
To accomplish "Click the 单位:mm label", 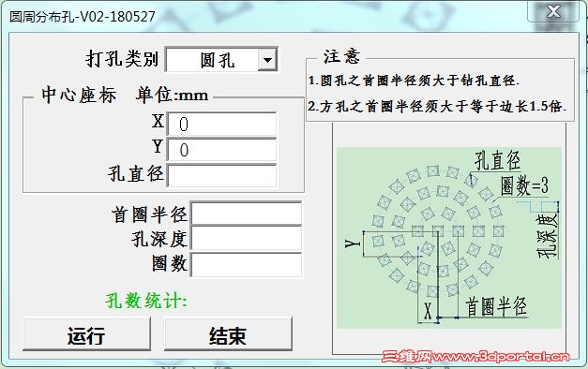I will click(x=173, y=95).
